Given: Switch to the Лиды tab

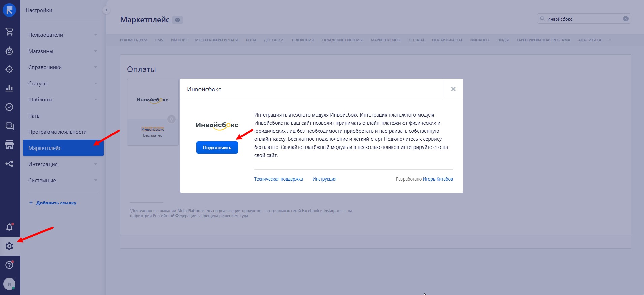Looking at the screenshot, I should [503, 40].
